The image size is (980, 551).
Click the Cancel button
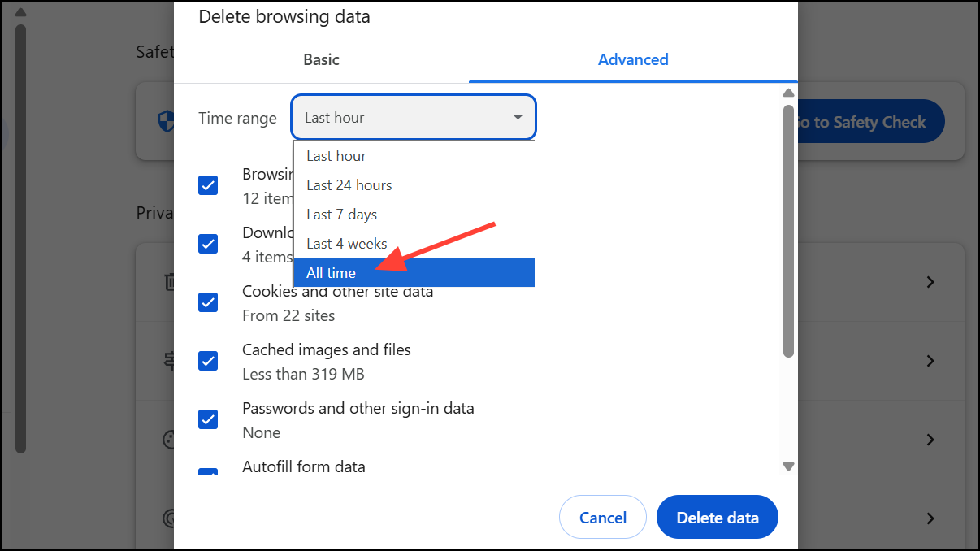coord(602,517)
